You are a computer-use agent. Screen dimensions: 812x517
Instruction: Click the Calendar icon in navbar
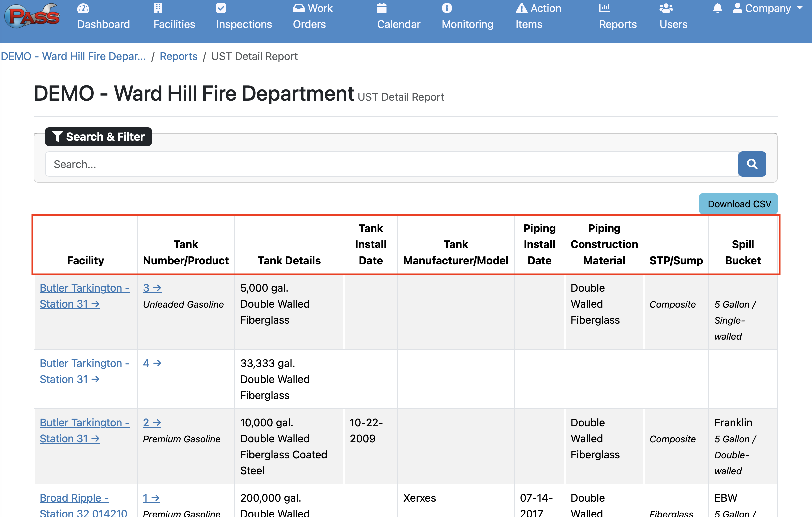click(381, 8)
